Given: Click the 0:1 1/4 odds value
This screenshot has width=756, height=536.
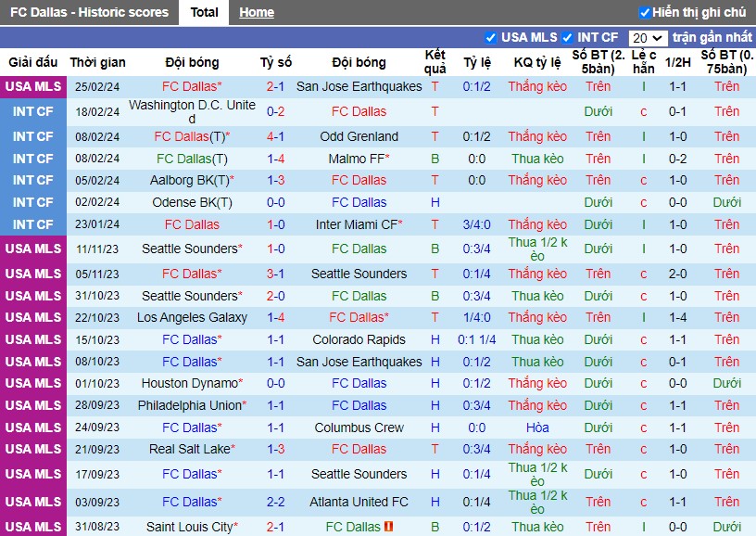Looking at the screenshot, I should point(476,339).
